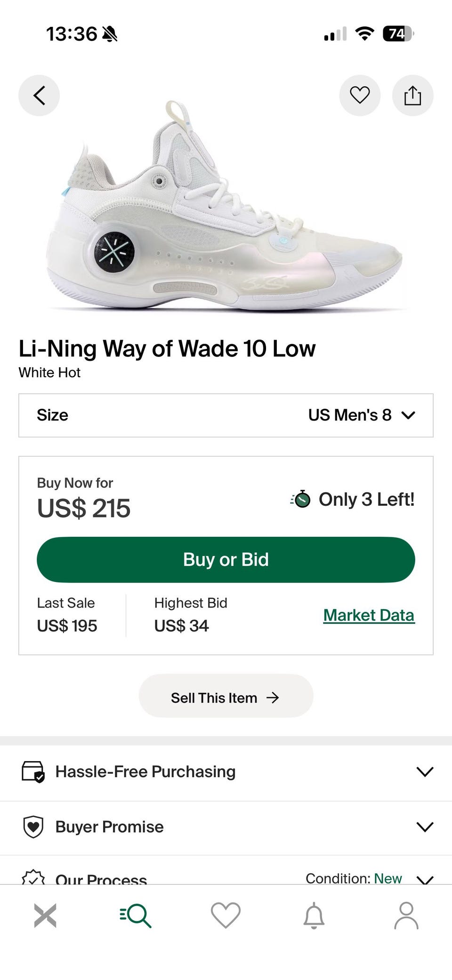
Task: Tap the Way of Wade shoe image
Action: 226,207
